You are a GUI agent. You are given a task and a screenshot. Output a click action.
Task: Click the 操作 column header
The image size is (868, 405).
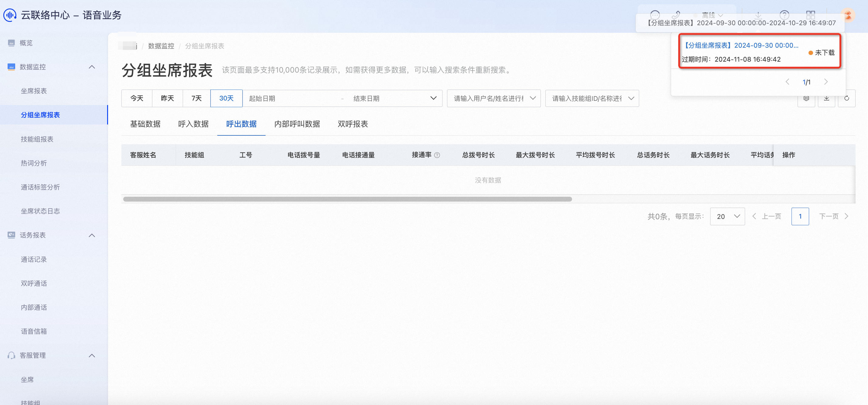[x=788, y=155]
